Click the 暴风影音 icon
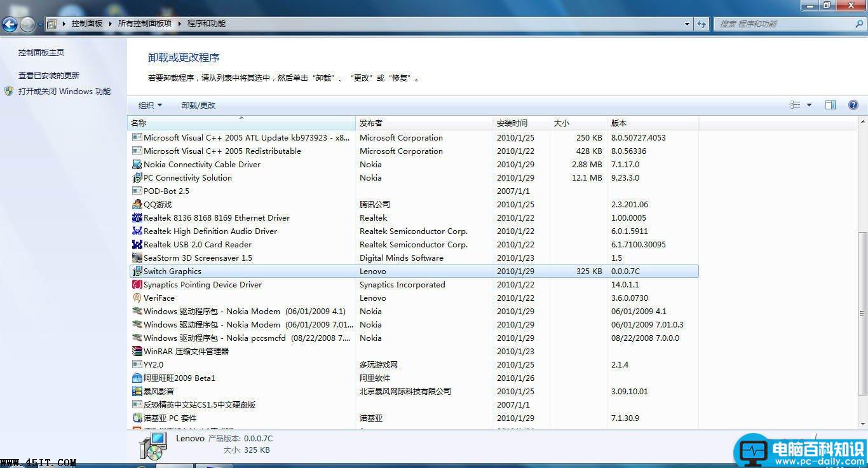868x468 pixels. coord(137,391)
